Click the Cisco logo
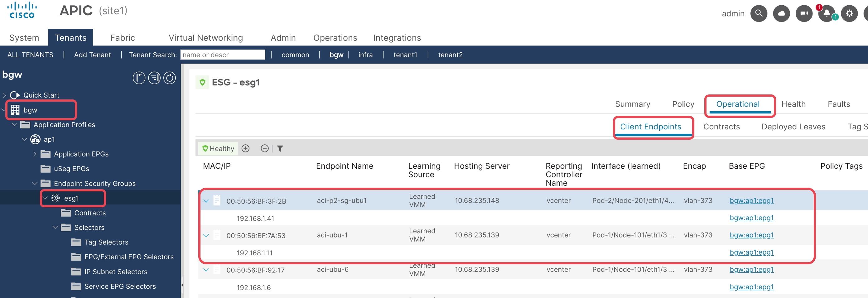The image size is (868, 298). tap(22, 10)
